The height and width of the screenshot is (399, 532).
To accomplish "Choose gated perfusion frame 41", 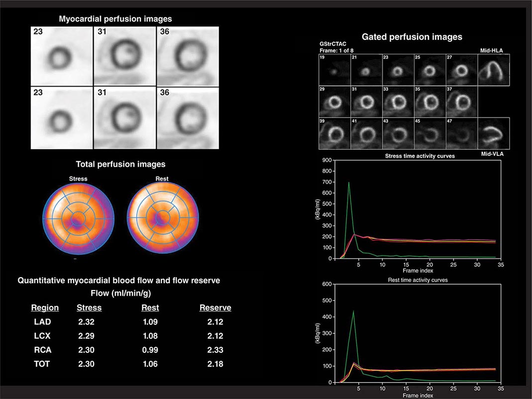I will coord(366,133).
